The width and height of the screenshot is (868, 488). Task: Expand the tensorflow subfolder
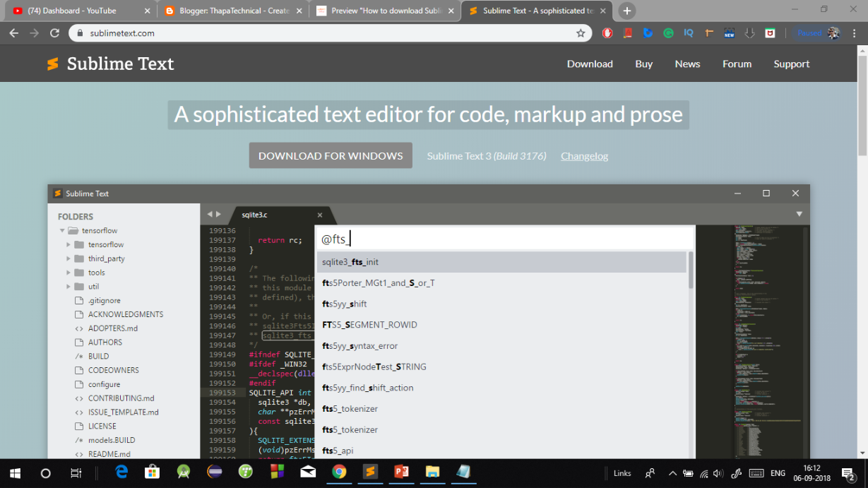tap(69, 244)
